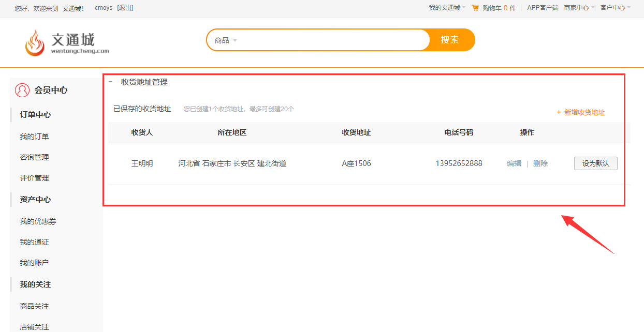
Task: Click the phone number 13952652888
Action: pyautogui.click(x=459, y=163)
